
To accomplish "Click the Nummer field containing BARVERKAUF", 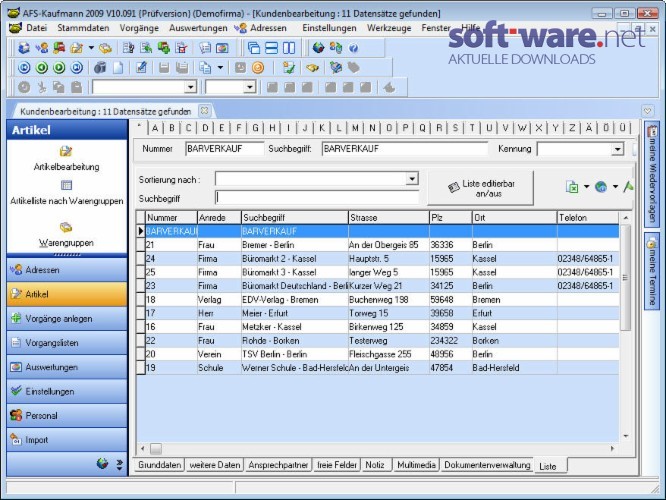I will point(225,149).
